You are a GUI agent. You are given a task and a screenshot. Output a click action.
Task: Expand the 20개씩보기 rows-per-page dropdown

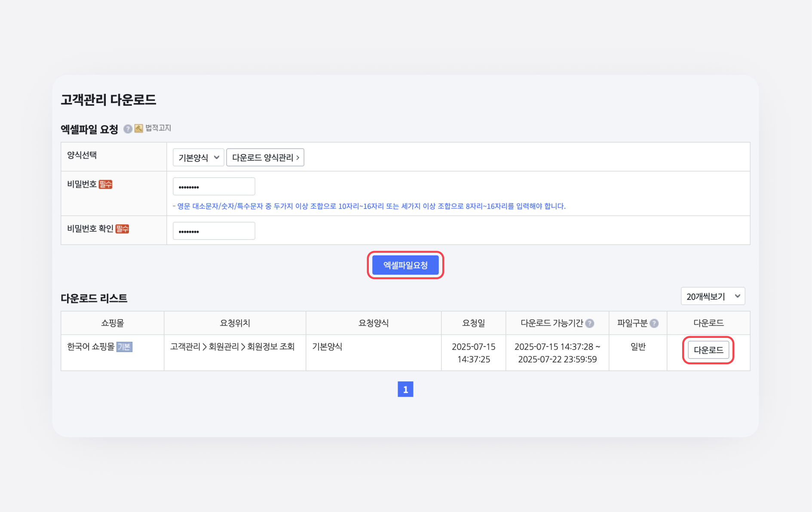(x=713, y=296)
